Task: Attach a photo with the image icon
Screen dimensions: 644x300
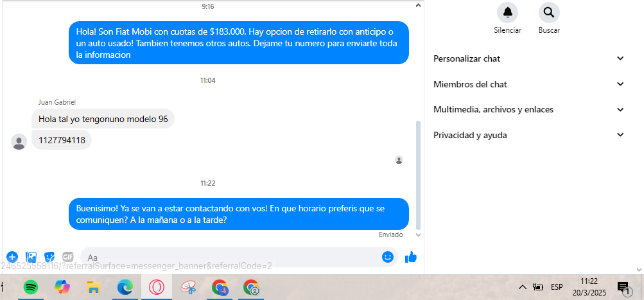Action: click(x=31, y=257)
